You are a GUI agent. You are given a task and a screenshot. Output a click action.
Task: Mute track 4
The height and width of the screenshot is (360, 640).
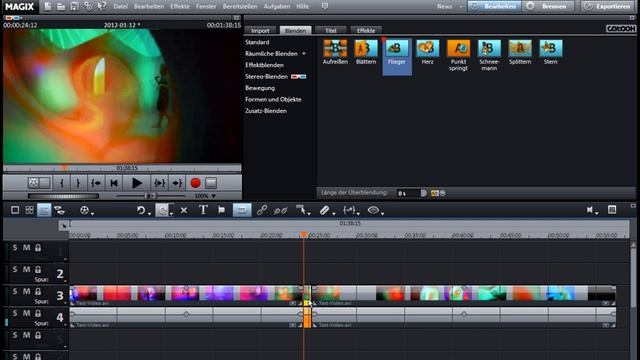tap(26, 313)
